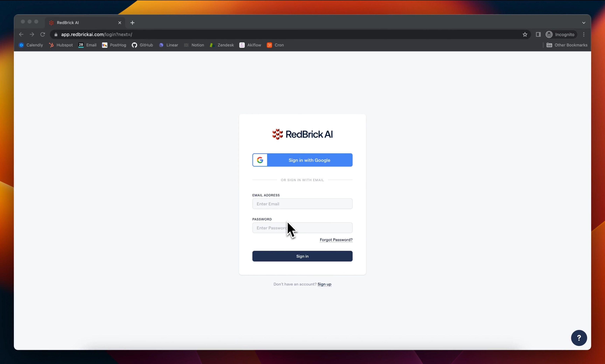Bookmark this page with the star icon
This screenshot has width=605, height=364.
pyautogui.click(x=525, y=34)
